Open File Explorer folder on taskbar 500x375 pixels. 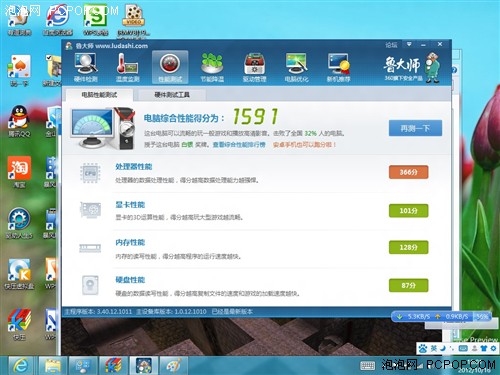(52, 366)
